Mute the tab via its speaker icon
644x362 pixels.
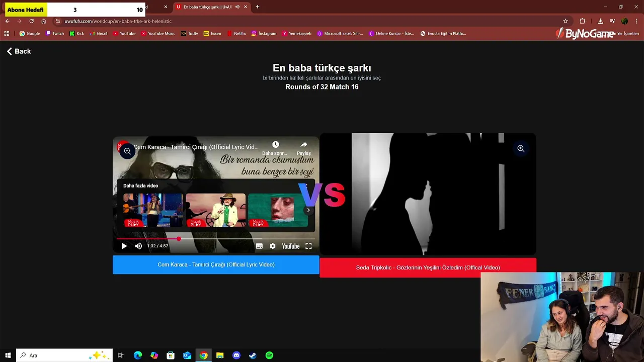(237, 7)
